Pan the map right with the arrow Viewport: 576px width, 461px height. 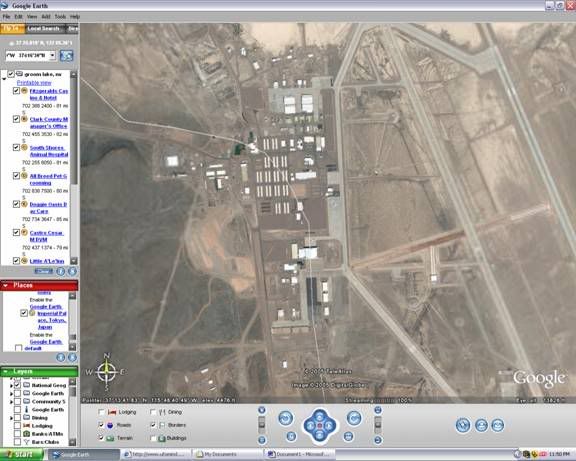[x=330, y=426]
